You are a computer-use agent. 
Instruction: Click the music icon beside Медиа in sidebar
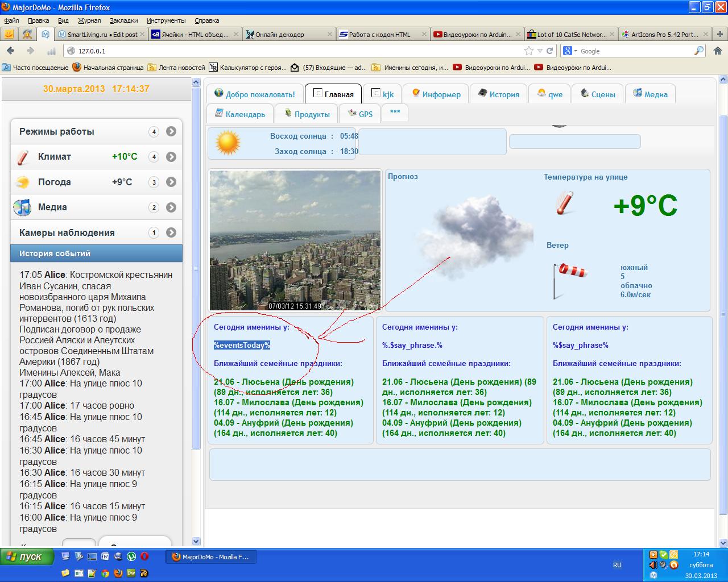23,207
